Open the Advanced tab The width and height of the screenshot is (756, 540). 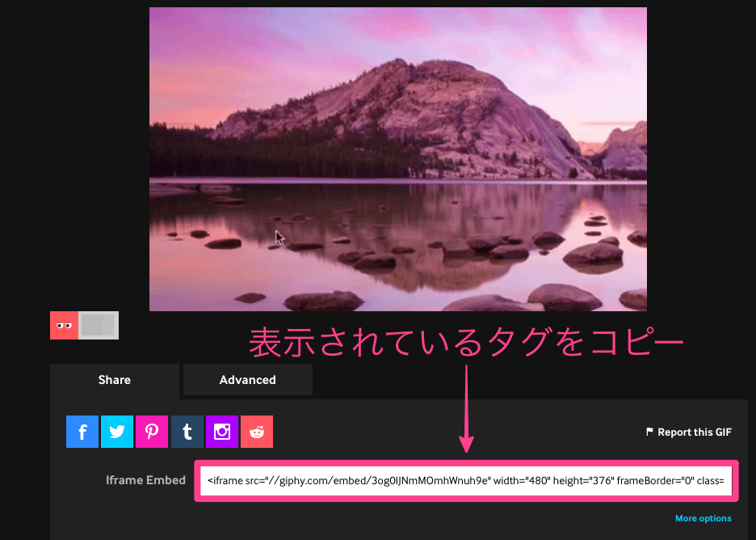pos(248,380)
